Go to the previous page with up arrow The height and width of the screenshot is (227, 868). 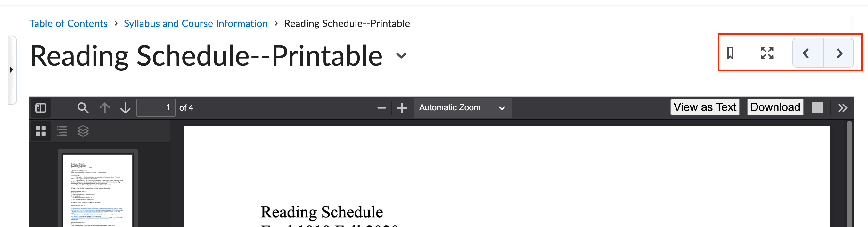pos(105,108)
